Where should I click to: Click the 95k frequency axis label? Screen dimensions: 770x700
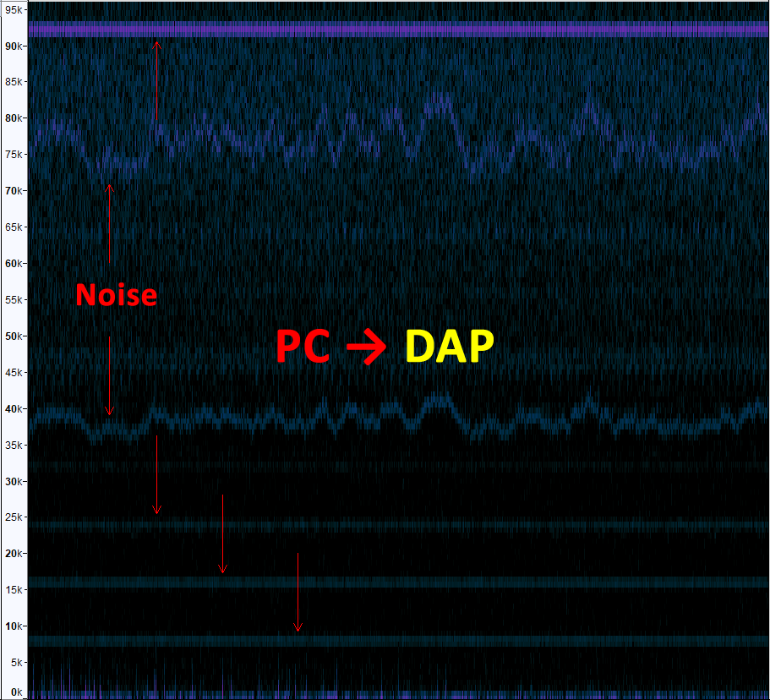coord(13,9)
